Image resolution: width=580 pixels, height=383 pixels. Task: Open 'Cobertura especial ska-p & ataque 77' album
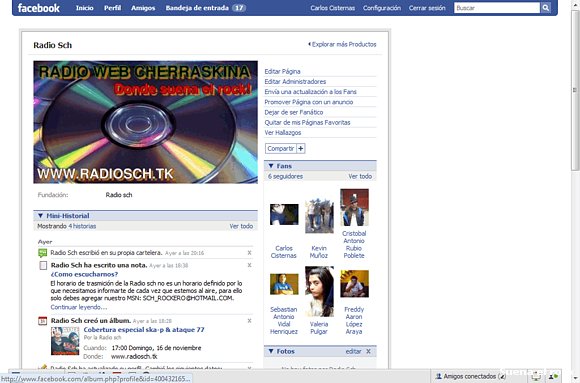144,330
